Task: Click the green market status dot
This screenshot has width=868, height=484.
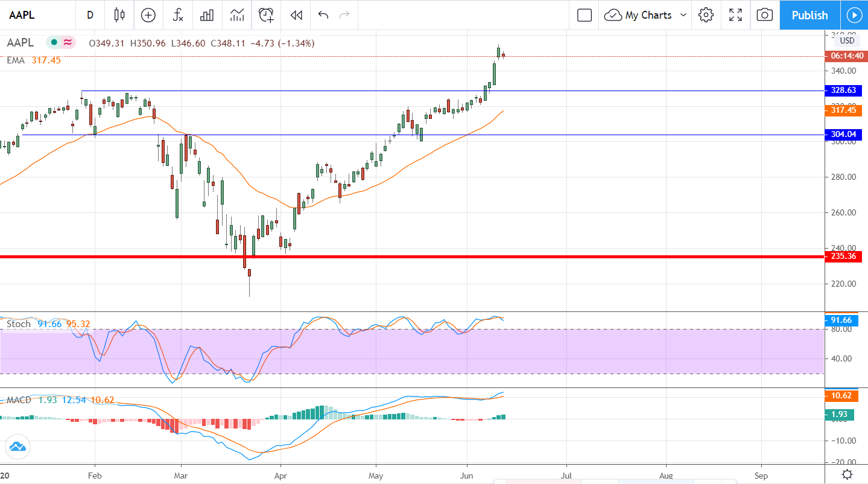Action: click(54, 43)
